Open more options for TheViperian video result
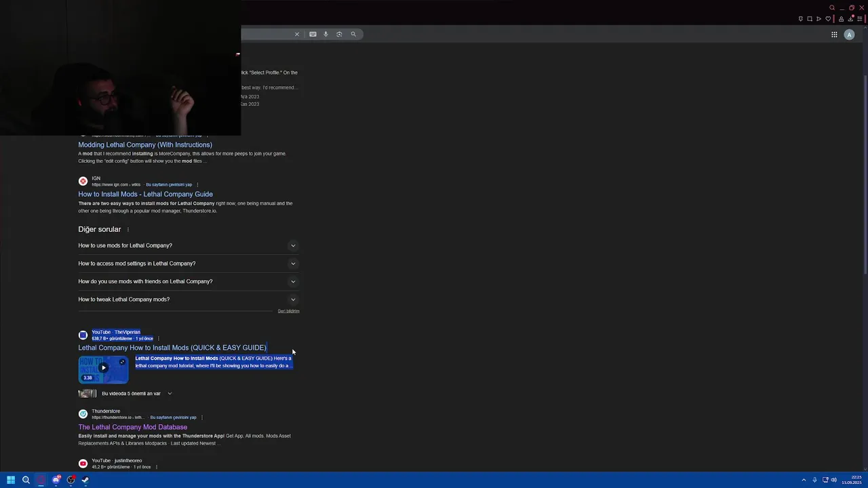The image size is (868, 488). [x=158, y=339]
